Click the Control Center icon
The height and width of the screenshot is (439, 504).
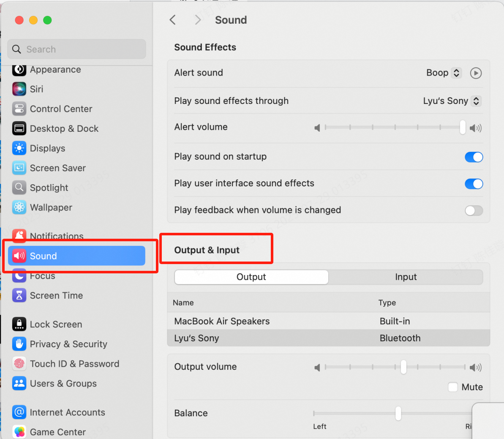19,109
